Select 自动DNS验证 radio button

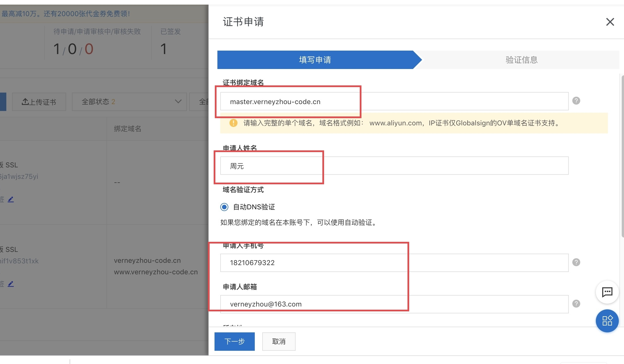tap(224, 207)
